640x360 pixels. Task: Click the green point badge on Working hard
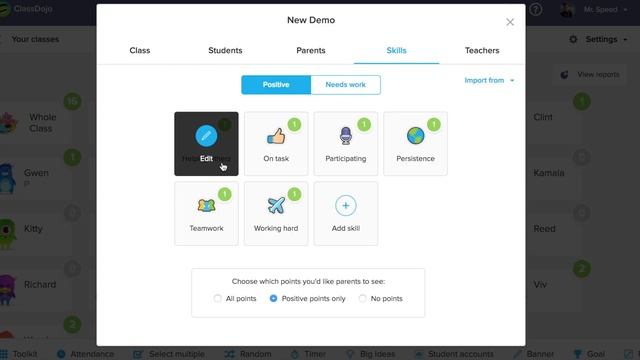[294, 194]
